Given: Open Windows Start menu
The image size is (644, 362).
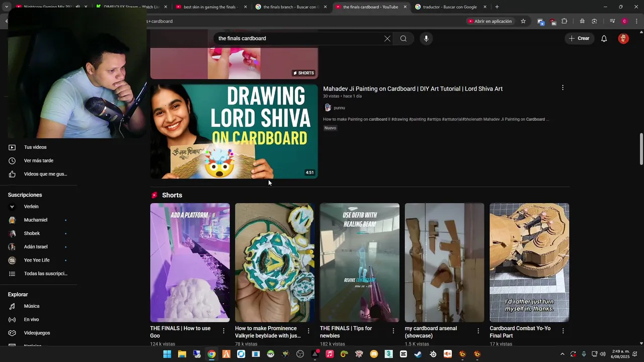Looking at the screenshot, I should (x=167, y=354).
